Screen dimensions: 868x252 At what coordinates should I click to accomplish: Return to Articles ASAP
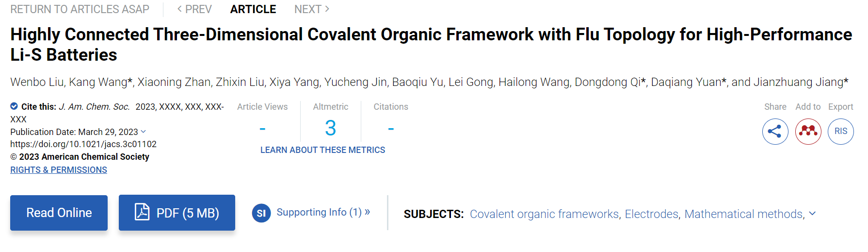(x=80, y=9)
